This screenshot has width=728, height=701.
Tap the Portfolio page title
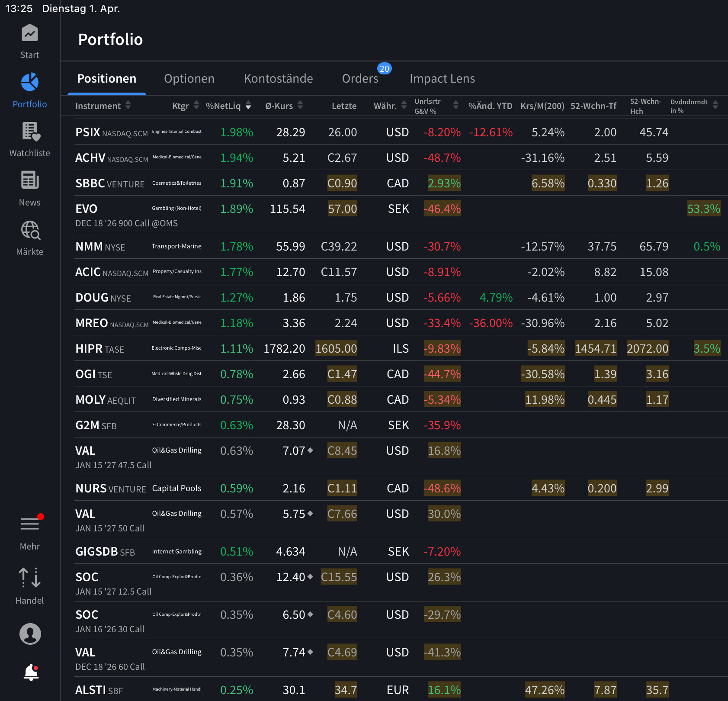pos(110,39)
